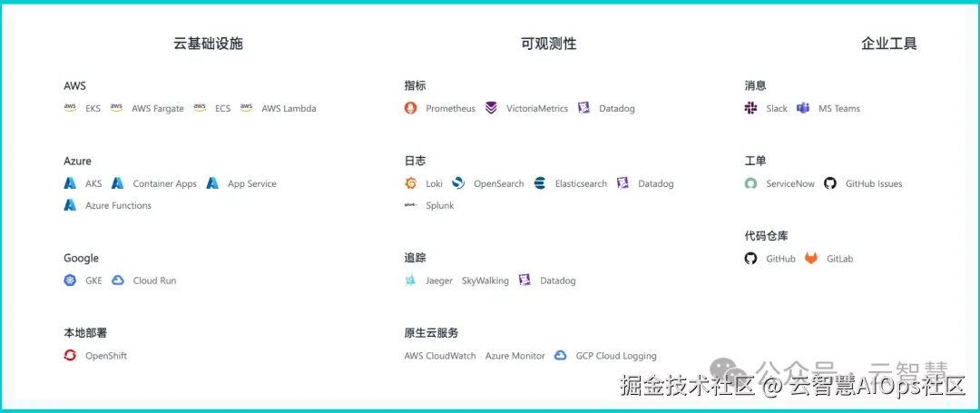980x413 pixels.
Task: Click the OpenSearch logo icon
Action: pos(458,183)
